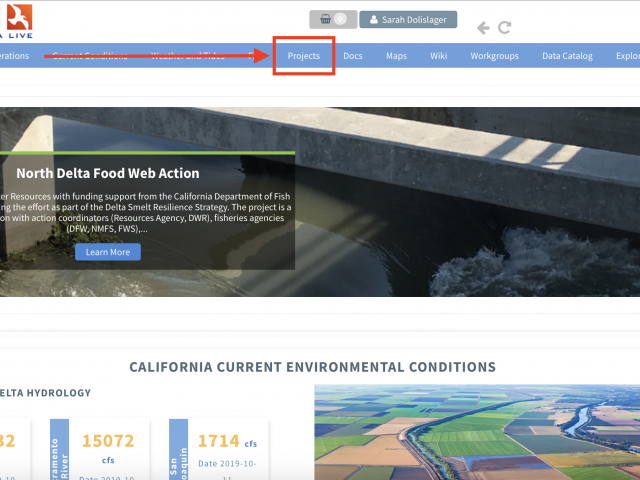Open the Data Catalog menu item
The image size is (640, 480).
[x=567, y=56]
